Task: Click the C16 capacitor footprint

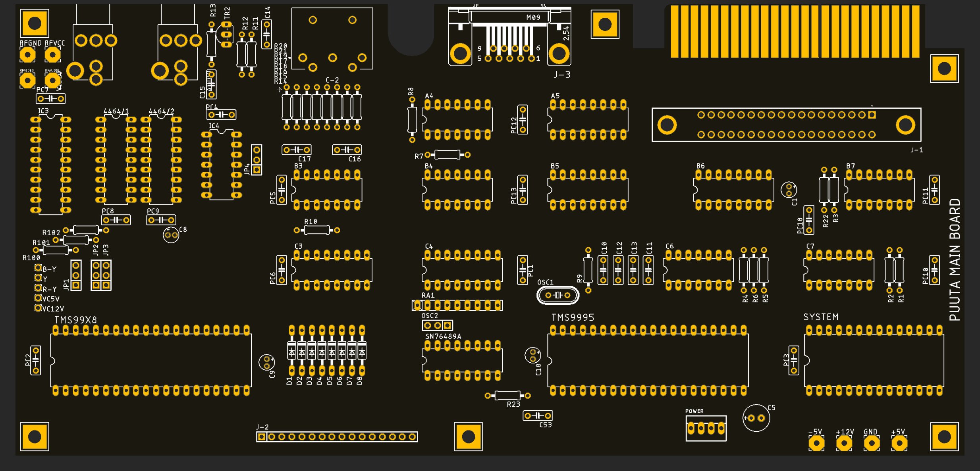Action: click(x=347, y=150)
